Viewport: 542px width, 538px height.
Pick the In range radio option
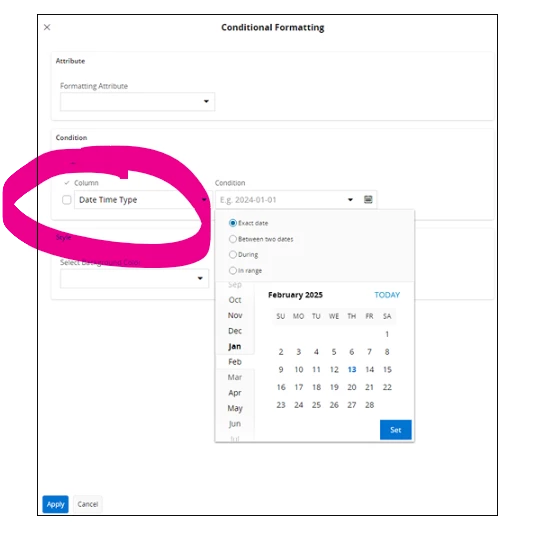[x=233, y=270]
